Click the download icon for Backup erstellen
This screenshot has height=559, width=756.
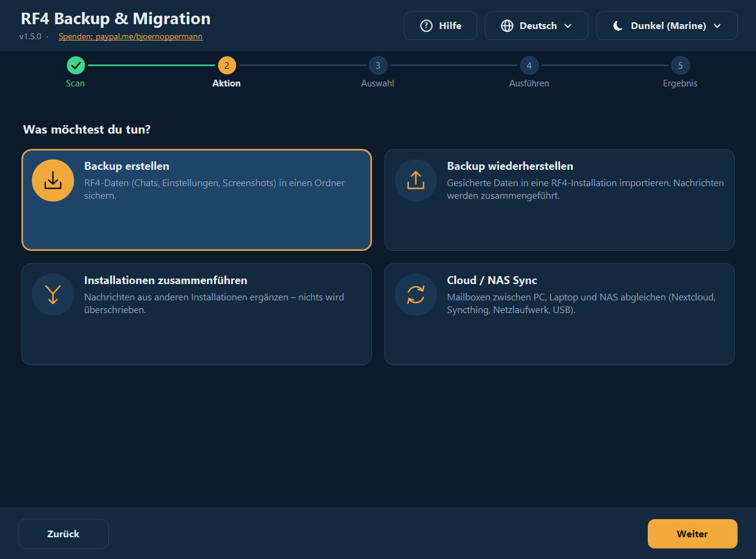point(53,180)
